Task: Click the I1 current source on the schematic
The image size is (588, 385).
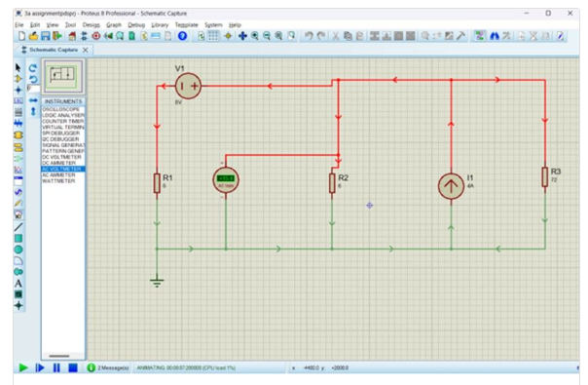Action: click(x=451, y=186)
